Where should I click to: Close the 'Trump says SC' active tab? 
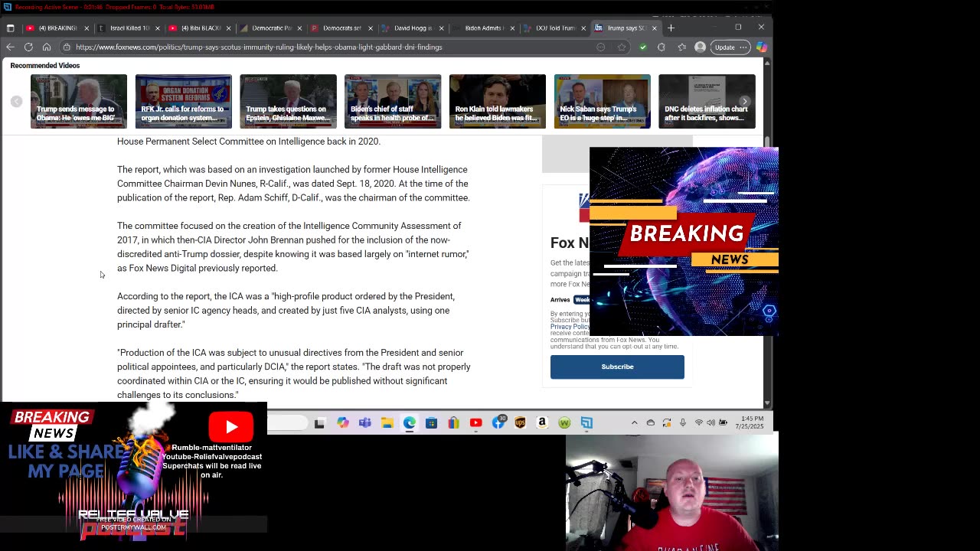coord(654,28)
